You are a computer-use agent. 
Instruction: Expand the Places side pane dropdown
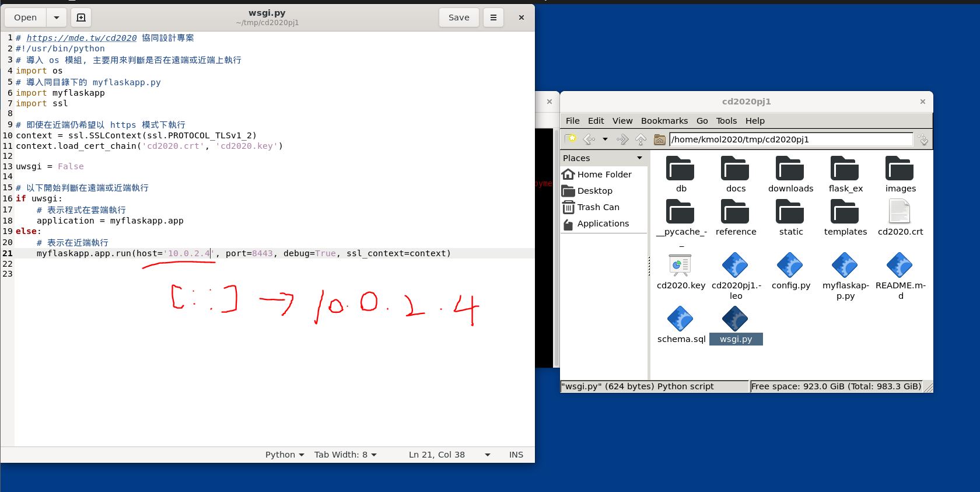click(639, 158)
